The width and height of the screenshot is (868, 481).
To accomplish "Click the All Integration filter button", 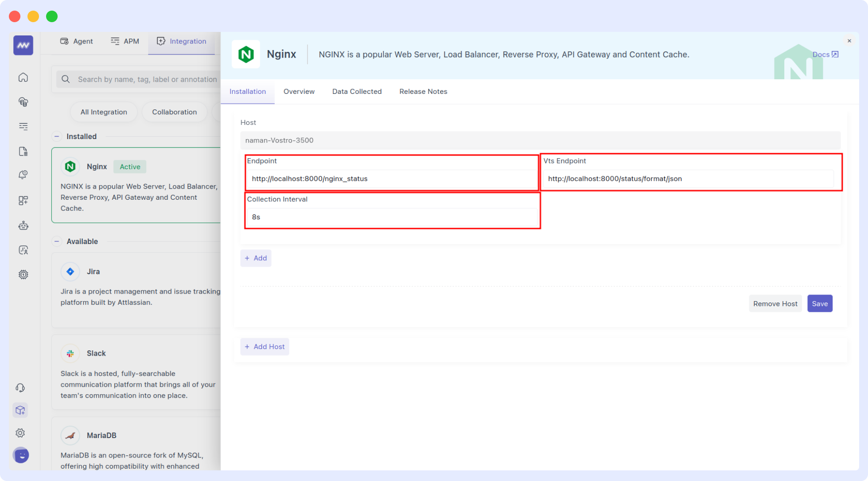I will pos(104,112).
